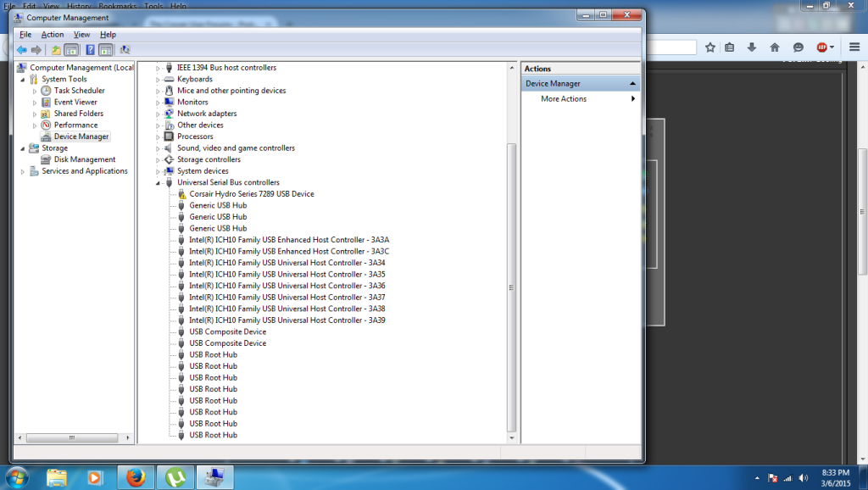Click the Adblock Plus icon in Firefox
This screenshot has width=868, height=490.
coord(824,47)
